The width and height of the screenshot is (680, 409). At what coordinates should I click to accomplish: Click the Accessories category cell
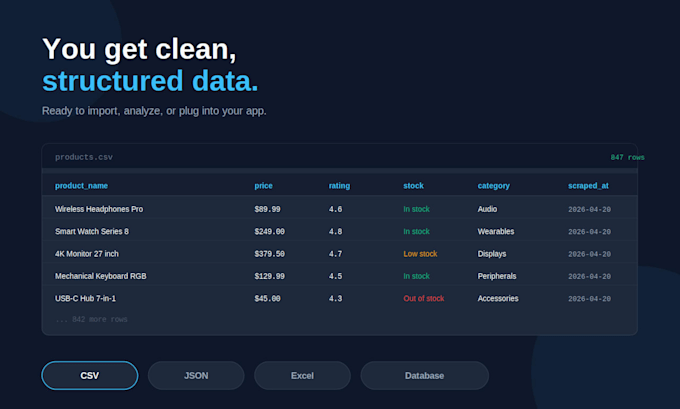[498, 298]
